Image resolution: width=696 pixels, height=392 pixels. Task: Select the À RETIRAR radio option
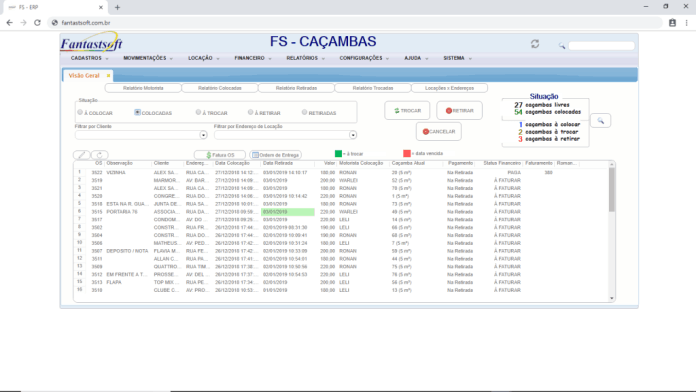tap(250, 112)
